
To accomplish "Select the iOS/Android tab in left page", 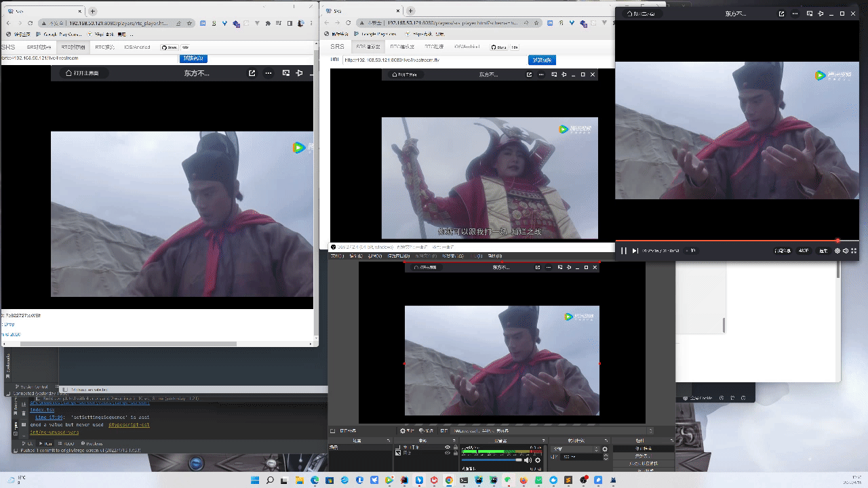I will 137,47.
